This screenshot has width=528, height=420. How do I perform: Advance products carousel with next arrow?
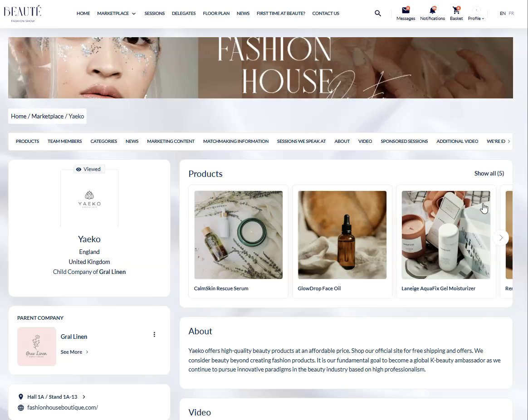point(501,238)
